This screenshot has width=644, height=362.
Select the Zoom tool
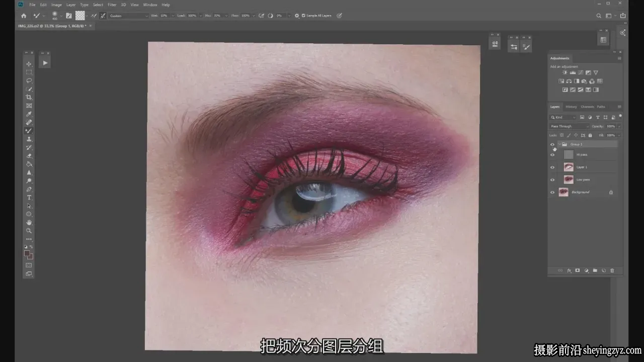pyautogui.click(x=29, y=231)
